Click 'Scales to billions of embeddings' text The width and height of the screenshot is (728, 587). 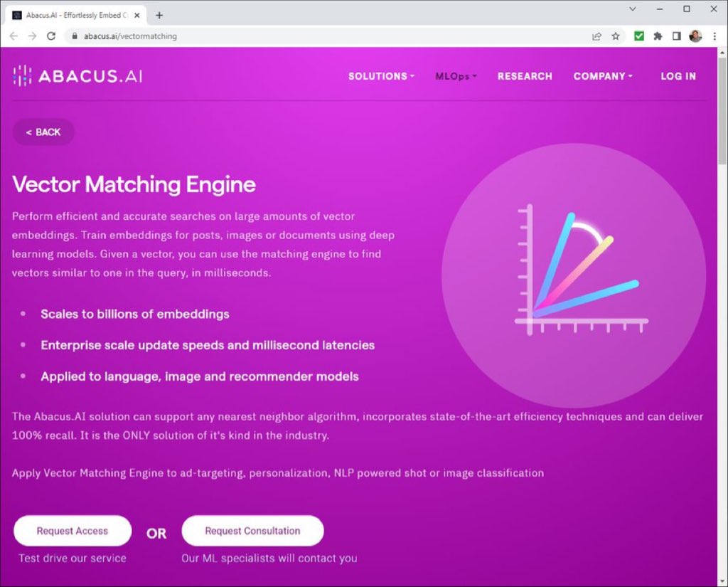[x=134, y=314]
